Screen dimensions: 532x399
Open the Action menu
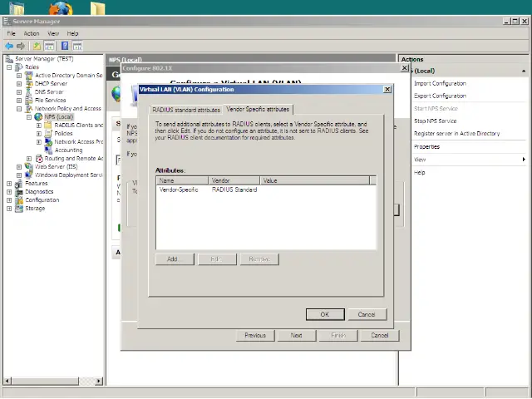[x=32, y=33]
